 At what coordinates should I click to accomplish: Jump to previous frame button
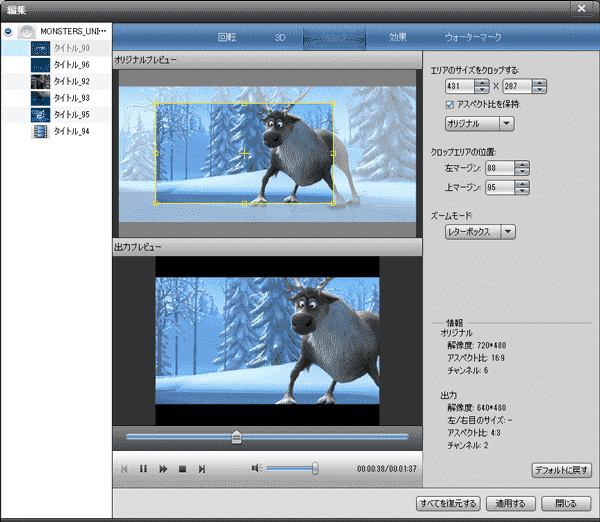(124, 469)
